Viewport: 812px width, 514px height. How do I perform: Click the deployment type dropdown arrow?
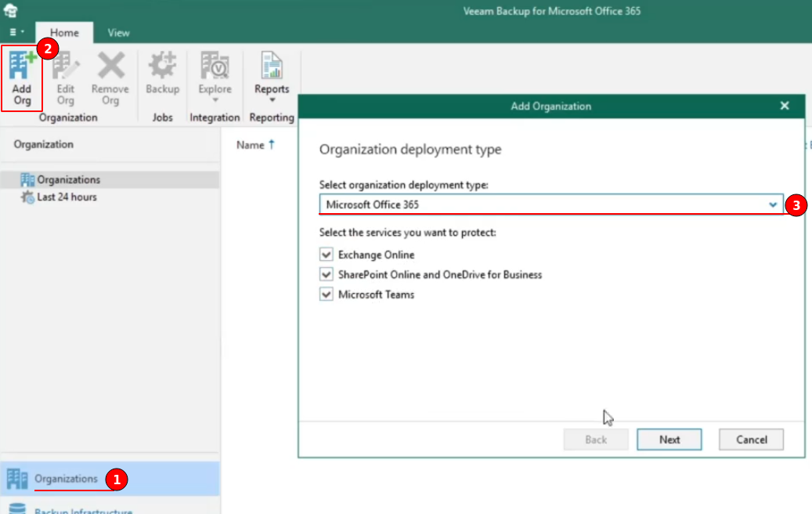click(x=773, y=205)
